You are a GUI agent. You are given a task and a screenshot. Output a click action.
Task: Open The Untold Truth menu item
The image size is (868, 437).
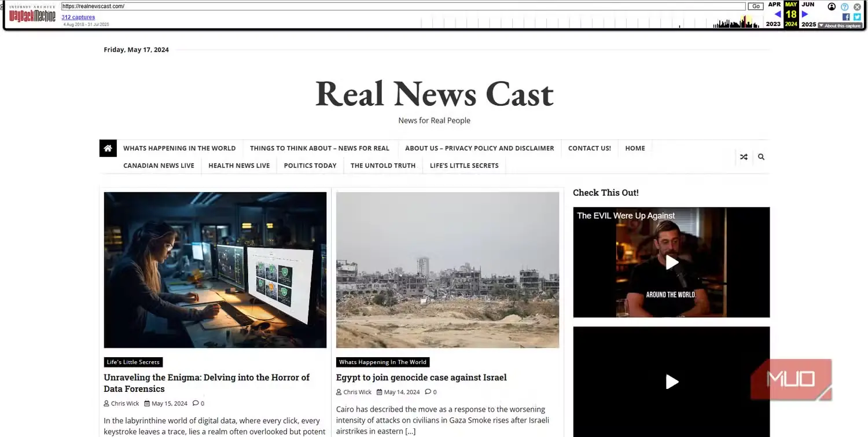(x=383, y=166)
